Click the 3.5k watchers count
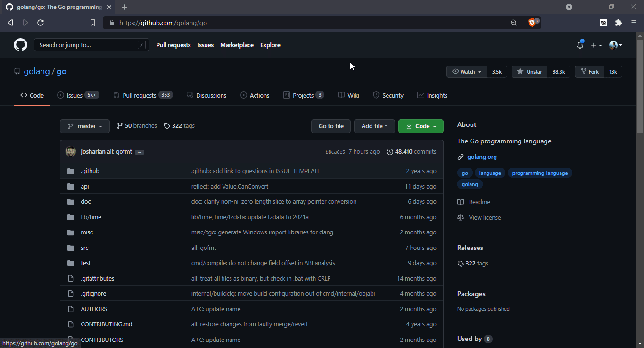The height and width of the screenshot is (348, 644). tap(497, 72)
